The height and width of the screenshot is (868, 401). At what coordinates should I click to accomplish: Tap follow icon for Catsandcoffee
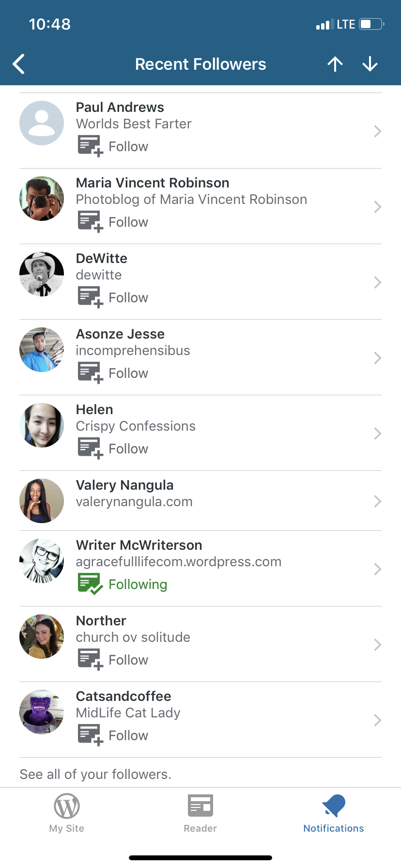click(91, 735)
